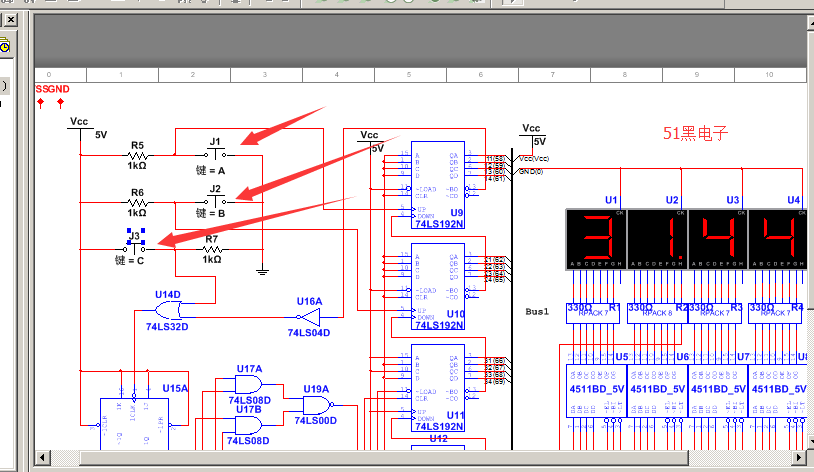Select the U17B AND gate

pyautogui.click(x=249, y=425)
